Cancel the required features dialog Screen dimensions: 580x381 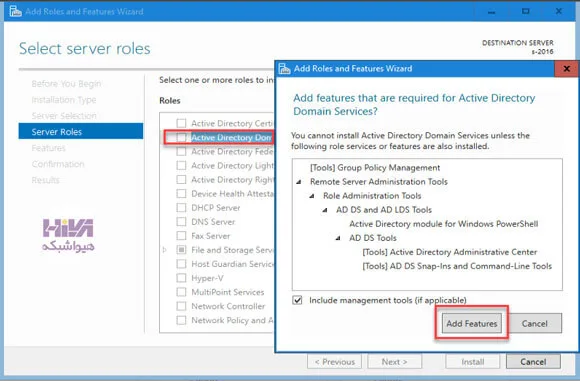click(x=535, y=323)
